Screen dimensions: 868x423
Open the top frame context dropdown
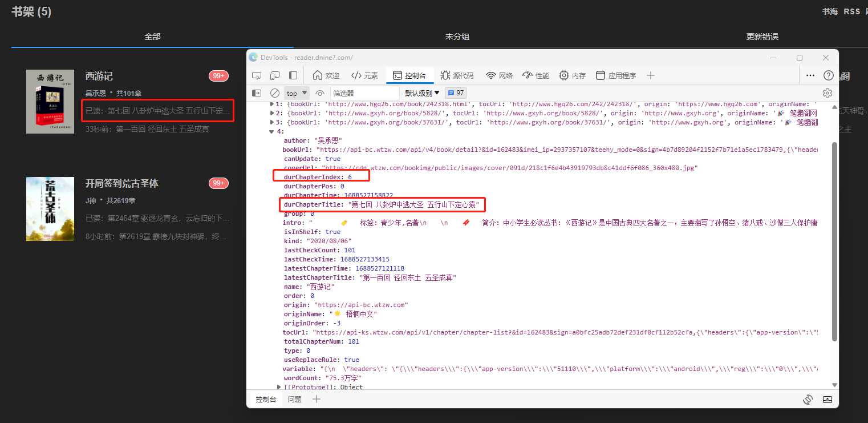pos(296,92)
